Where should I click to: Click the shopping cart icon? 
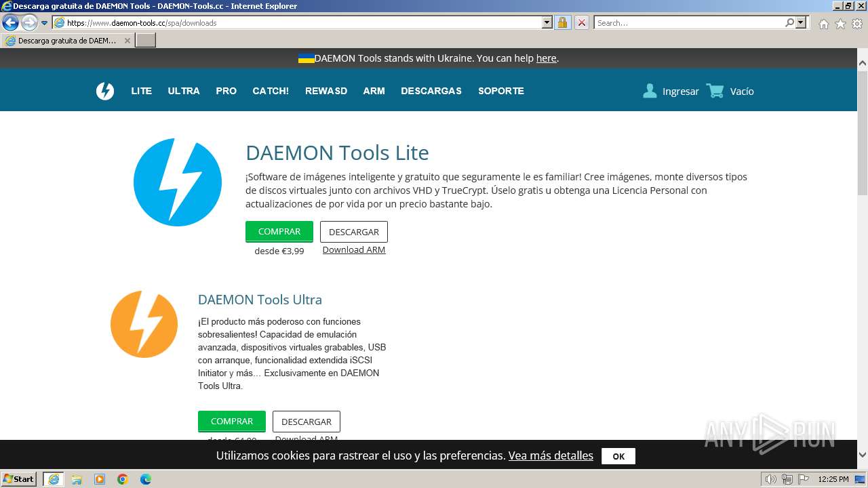tap(715, 91)
